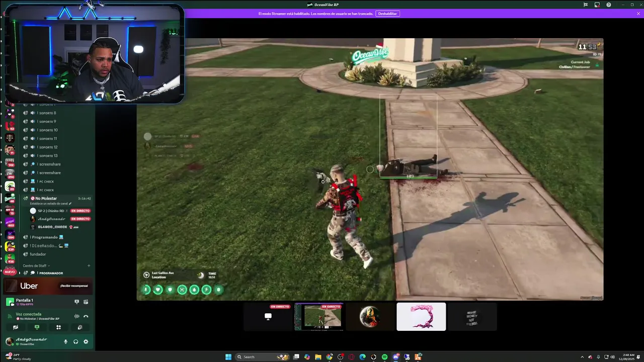Open Microsoft Edge from taskbar
Viewport: 644px width, 362px height.
(362, 357)
